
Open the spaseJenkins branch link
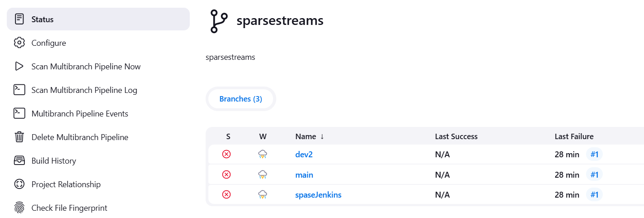point(318,195)
